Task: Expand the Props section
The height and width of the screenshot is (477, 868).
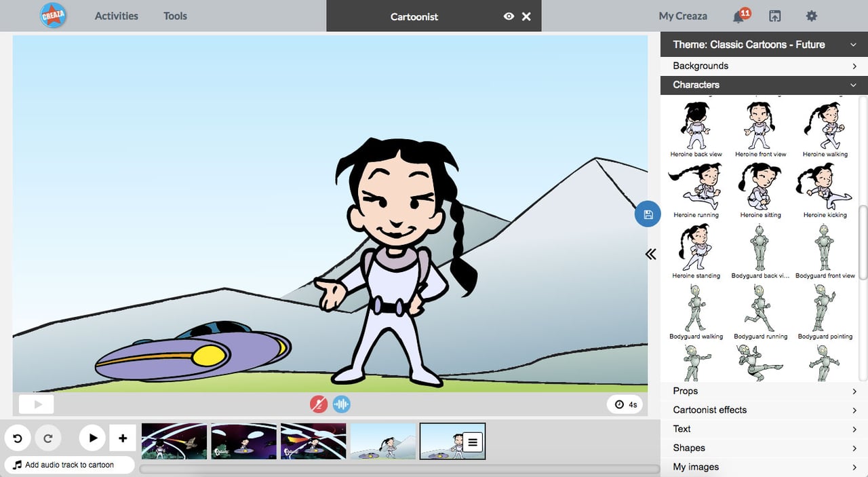Action: 764,391
